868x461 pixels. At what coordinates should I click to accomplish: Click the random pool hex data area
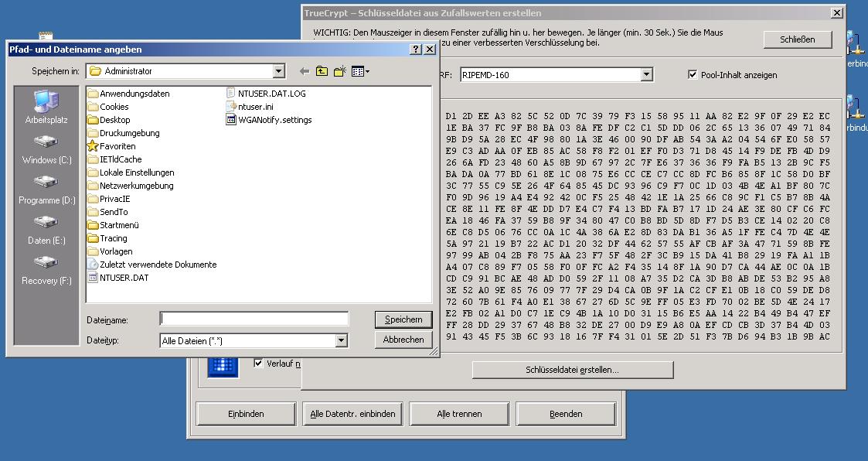pos(638,226)
